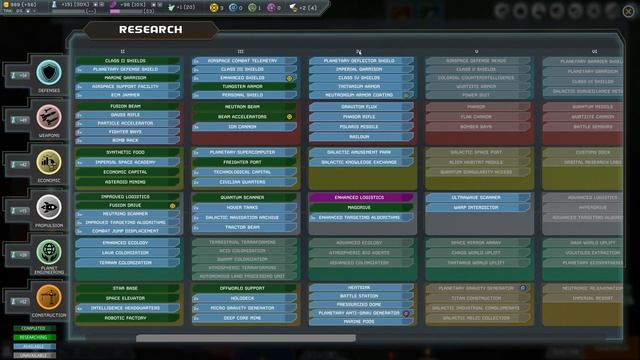Select Hover Tanks technology
Screen dimensions: 640x360
coord(244,208)
